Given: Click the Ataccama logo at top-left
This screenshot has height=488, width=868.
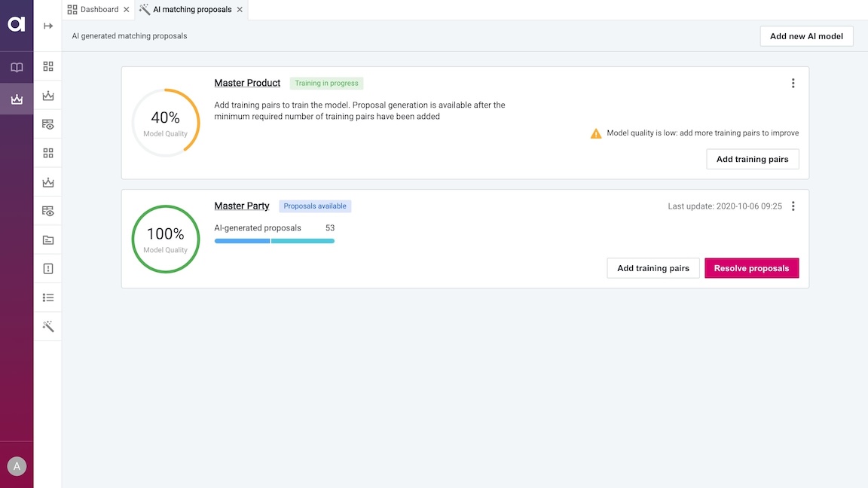Looking at the screenshot, I should (x=17, y=24).
